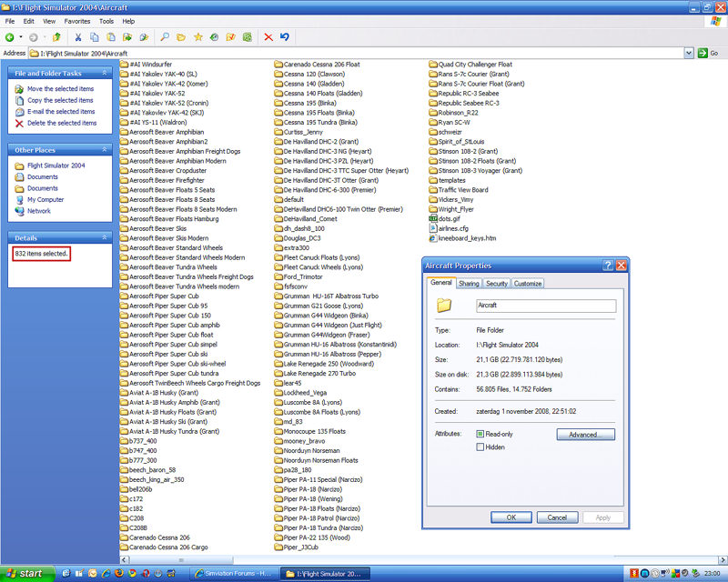This screenshot has width=728, height=582.
Task: Open the Help menu
Action: click(x=128, y=21)
